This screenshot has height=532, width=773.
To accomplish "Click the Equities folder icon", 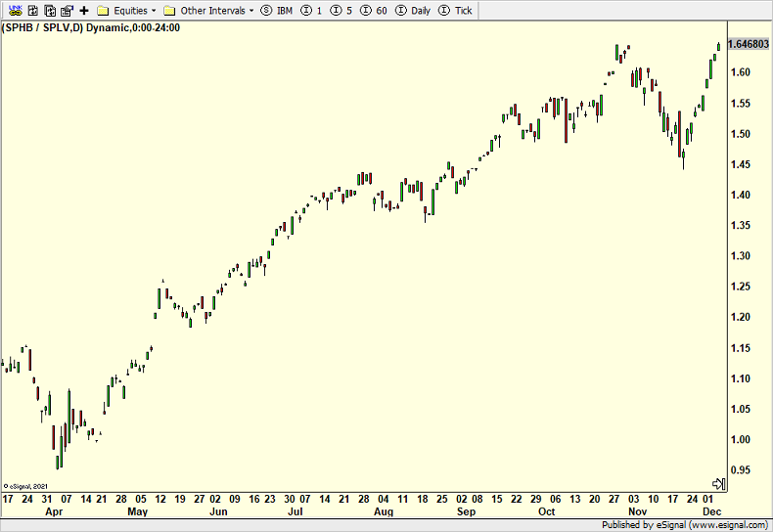I will 104,10.
